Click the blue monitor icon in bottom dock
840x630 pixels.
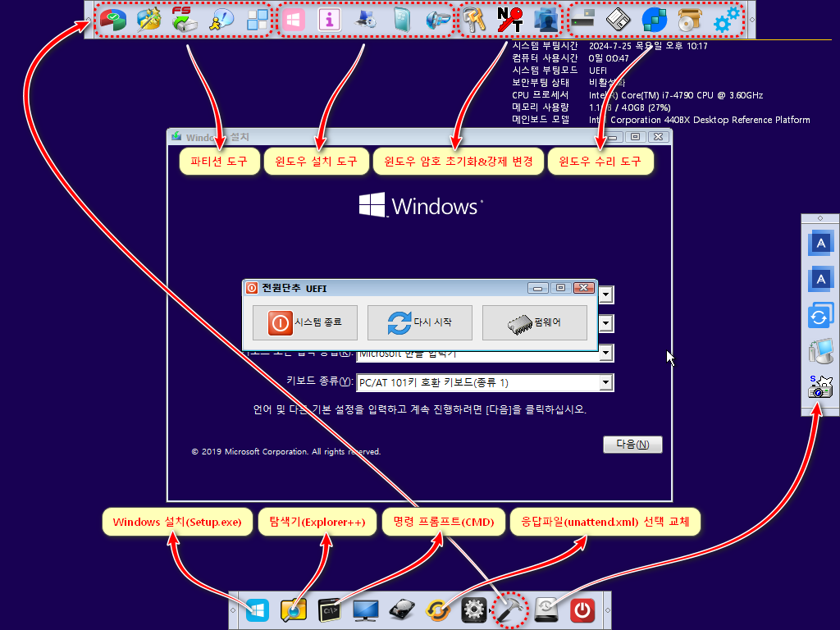[366, 610]
